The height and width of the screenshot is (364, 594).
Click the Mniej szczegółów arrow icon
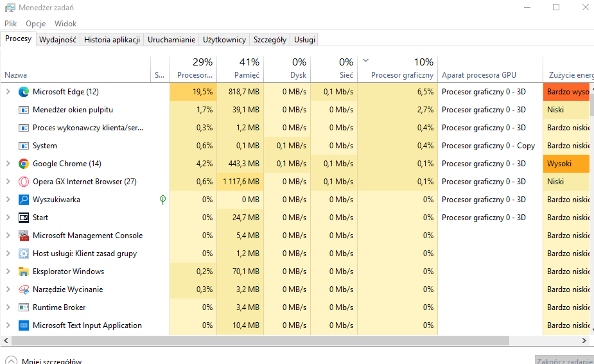[x=11, y=361]
